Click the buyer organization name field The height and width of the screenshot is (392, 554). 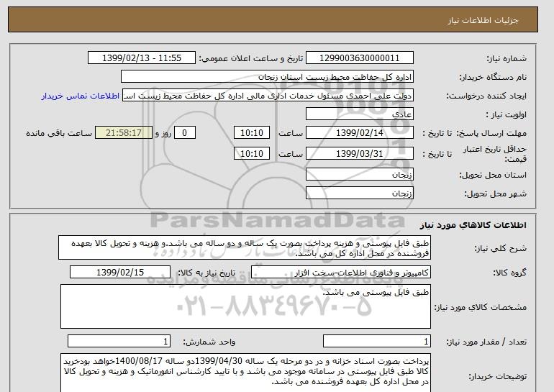(x=267, y=77)
